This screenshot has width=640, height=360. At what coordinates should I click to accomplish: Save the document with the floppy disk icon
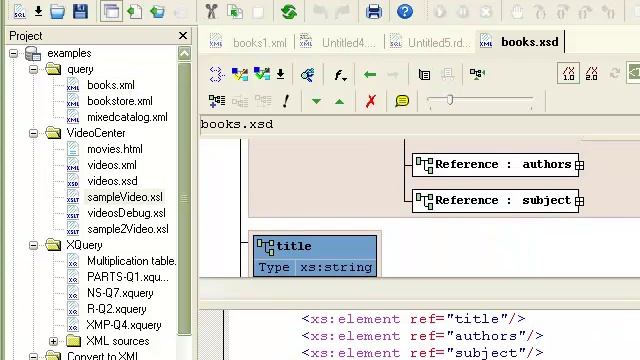pos(80,11)
